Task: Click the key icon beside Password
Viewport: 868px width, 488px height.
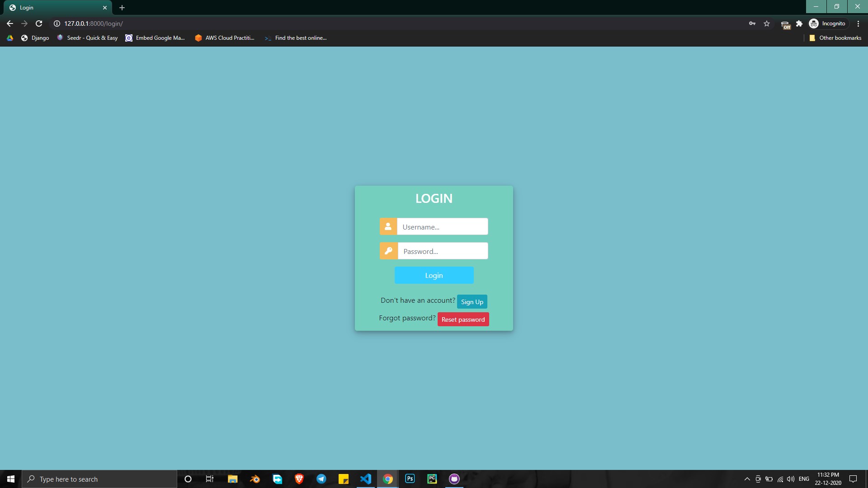Action: pos(388,251)
